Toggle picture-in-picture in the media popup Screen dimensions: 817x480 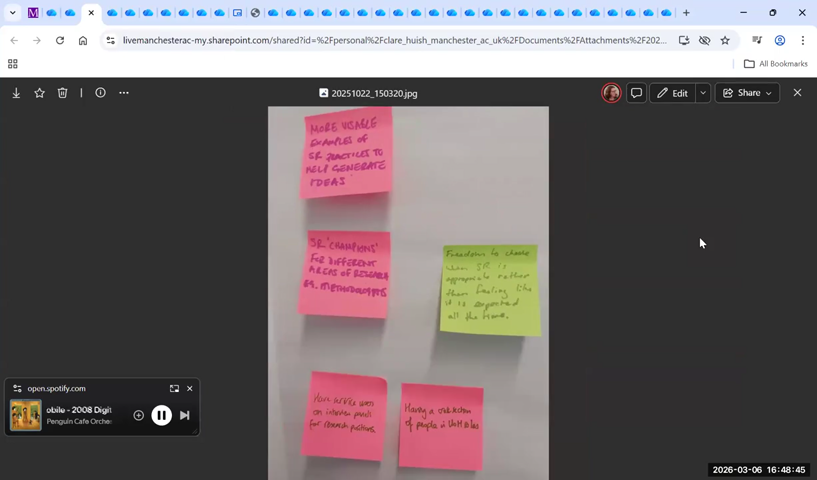(x=174, y=388)
